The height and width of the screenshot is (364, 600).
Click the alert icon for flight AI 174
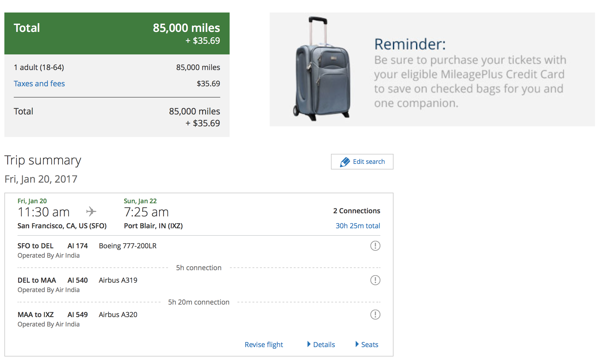[x=375, y=246]
